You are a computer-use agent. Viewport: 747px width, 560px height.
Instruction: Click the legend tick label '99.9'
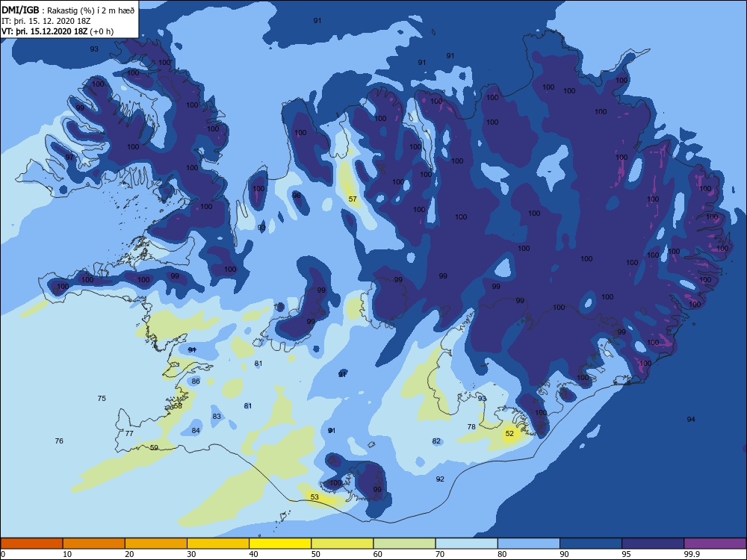pos(692,554)
